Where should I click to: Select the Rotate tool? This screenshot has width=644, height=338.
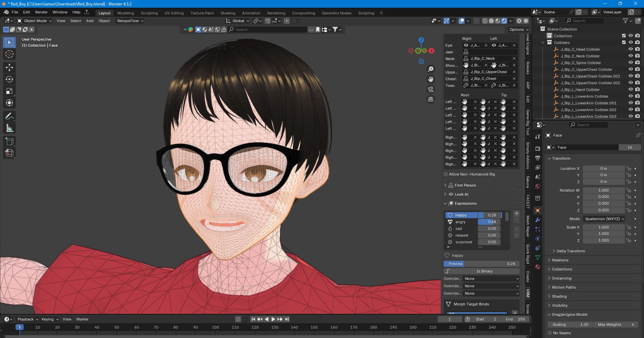pos(9,79)
